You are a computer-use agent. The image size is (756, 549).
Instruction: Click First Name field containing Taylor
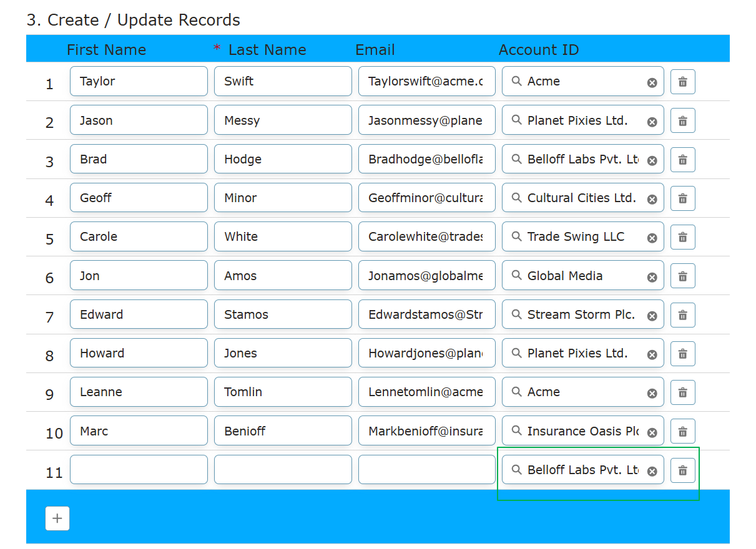[139, 81]
